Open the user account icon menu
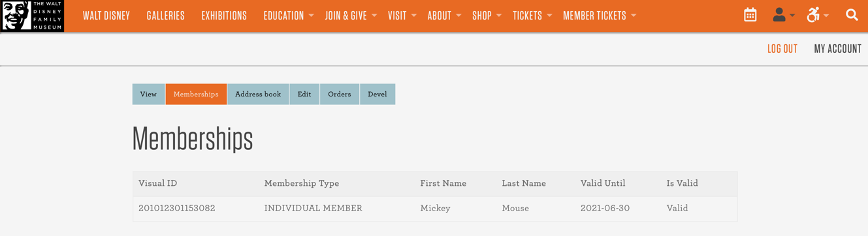868x236 pixels. [783, 15]
